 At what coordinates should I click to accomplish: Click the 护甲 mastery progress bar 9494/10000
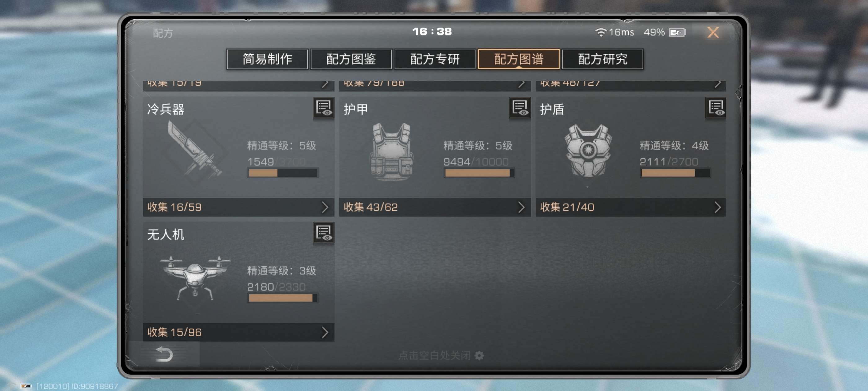pyautogui.click(x=479, y=173)
